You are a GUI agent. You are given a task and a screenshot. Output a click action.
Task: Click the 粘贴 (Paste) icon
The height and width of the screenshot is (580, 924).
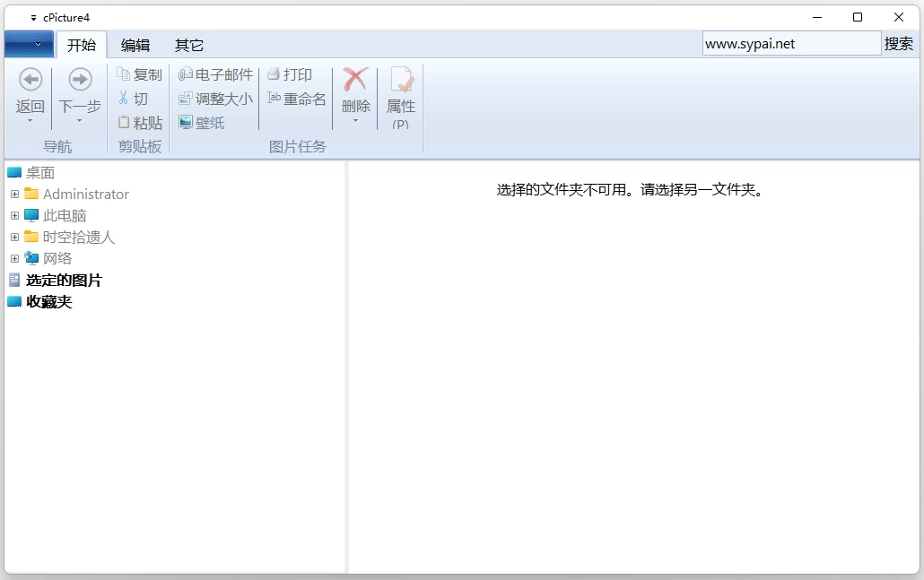[x=139, y=123]
